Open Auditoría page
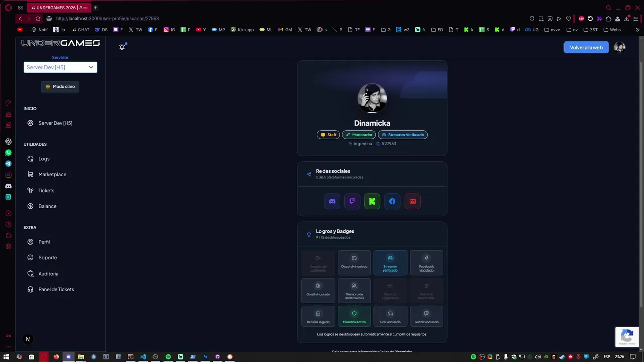 48,274
